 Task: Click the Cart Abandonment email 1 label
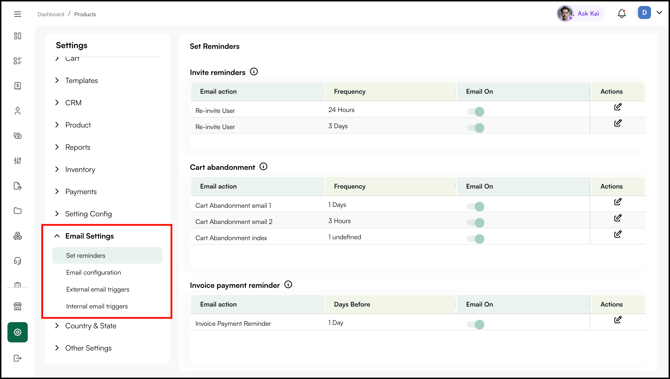pos(233,205)
